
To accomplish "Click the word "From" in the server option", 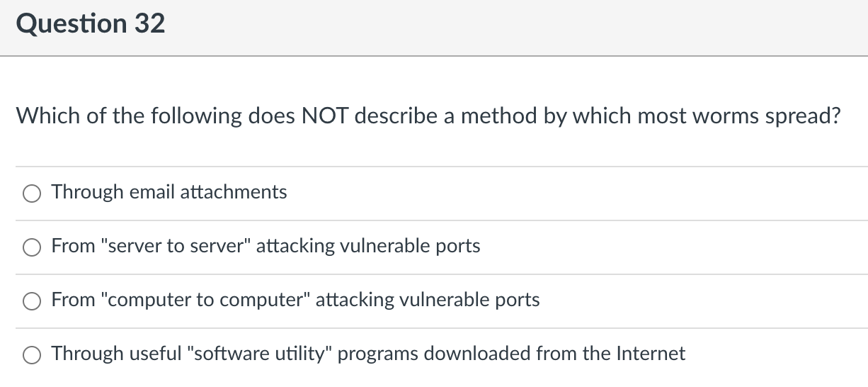I will coord(74,246).
